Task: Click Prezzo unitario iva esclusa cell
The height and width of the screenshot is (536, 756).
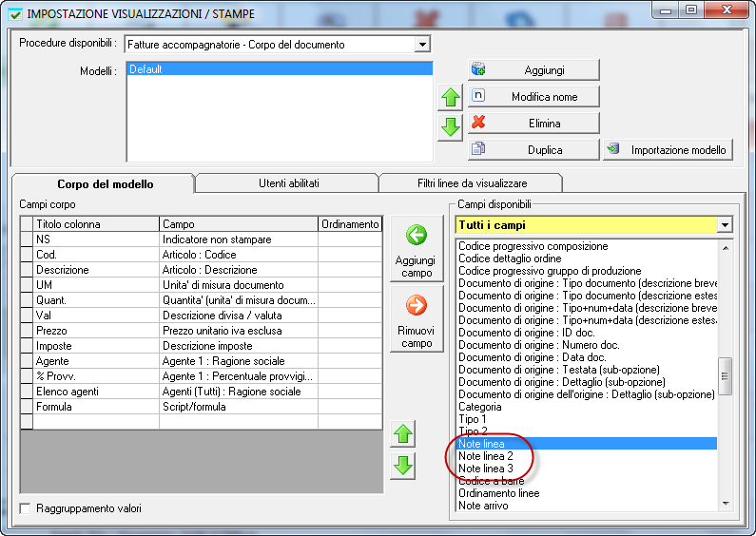Action: 239,331
